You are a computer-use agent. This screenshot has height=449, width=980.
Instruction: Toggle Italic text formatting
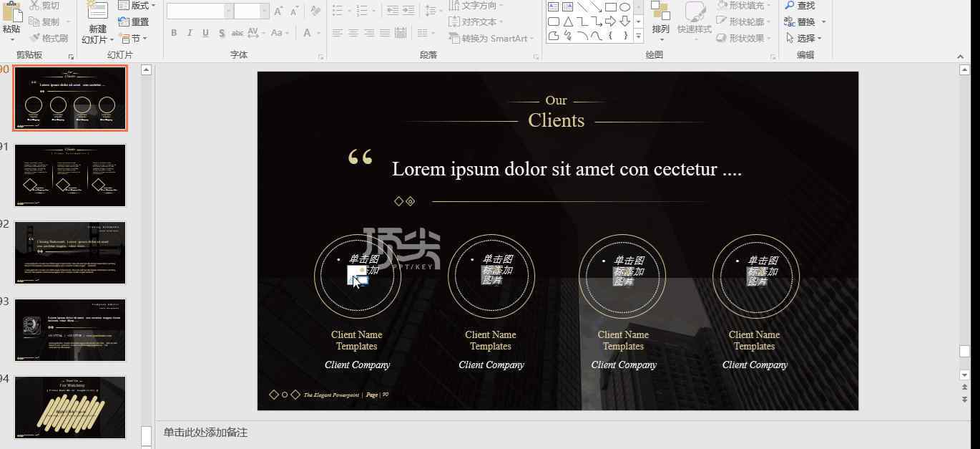point(190,33)
